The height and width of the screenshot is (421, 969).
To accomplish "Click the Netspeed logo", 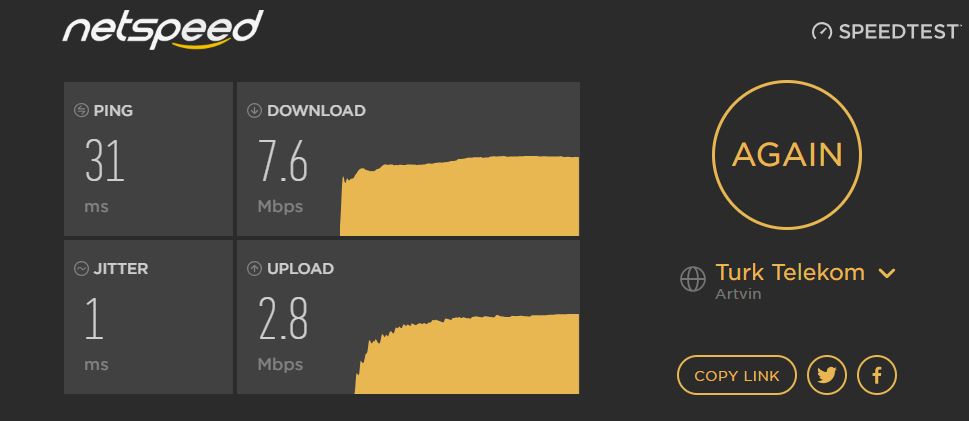I will coord(163,30).
